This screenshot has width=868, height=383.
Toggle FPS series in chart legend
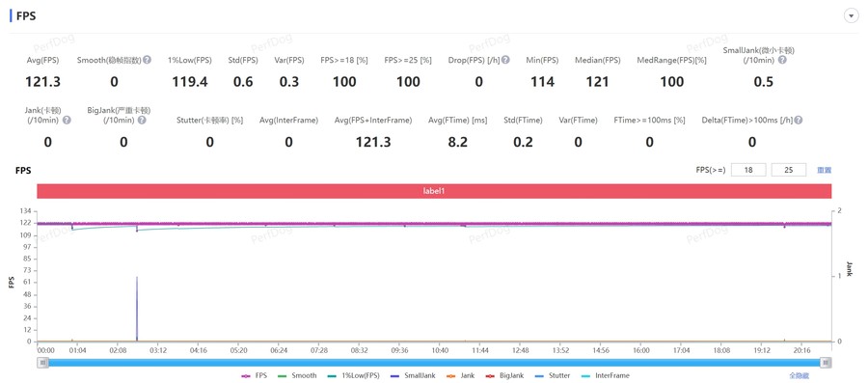254,376
